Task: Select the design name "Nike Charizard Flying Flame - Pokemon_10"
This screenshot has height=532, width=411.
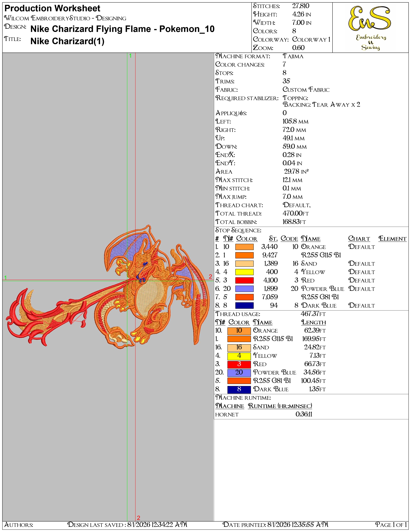Action: (x=122, y=29)
